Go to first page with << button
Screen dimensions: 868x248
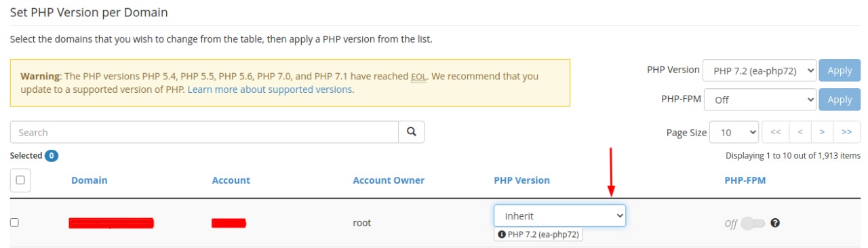tap(776, 132)
